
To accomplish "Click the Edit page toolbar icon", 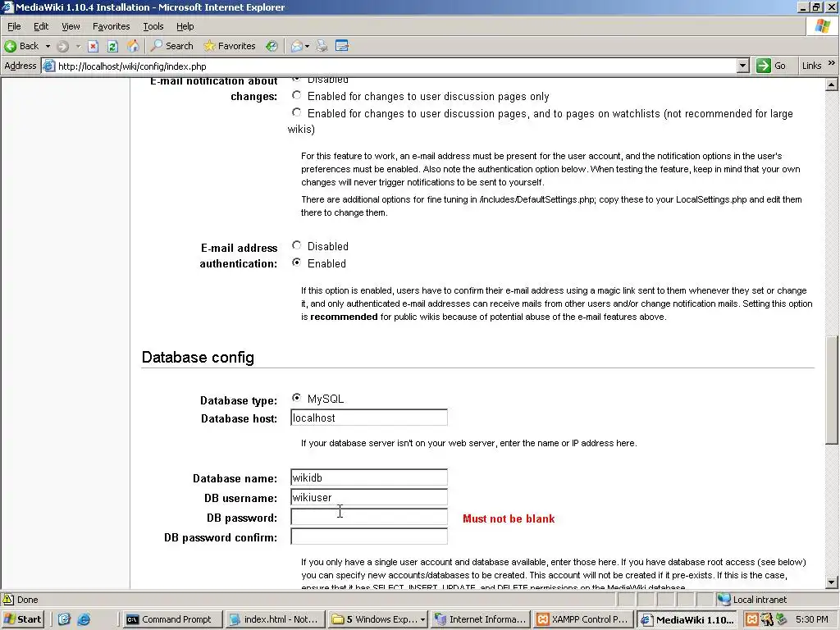I will [x=342, y=46].
